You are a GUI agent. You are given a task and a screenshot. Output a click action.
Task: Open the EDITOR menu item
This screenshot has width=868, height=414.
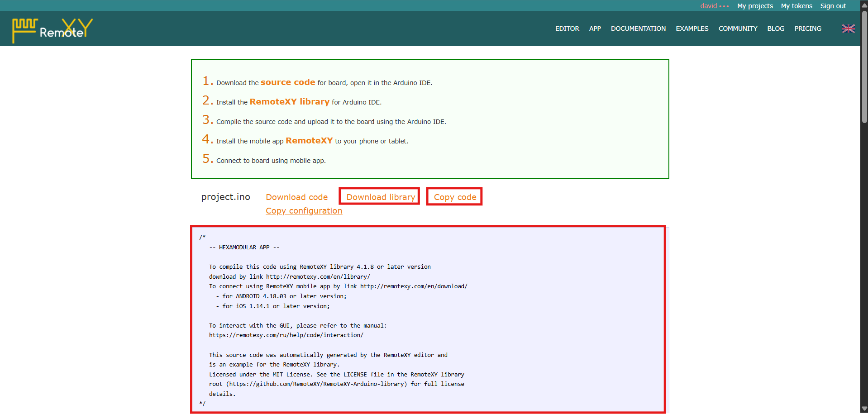(567, 29)
